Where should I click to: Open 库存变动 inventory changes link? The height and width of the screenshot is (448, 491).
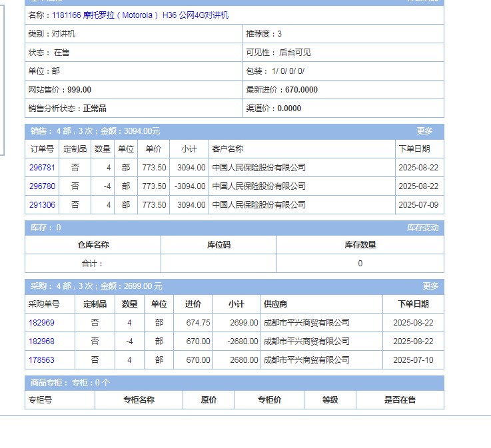coord(423,228)
